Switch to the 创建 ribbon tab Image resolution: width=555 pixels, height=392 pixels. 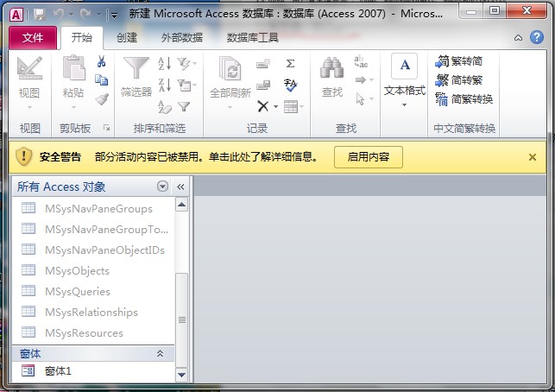[x=127, y=37]
